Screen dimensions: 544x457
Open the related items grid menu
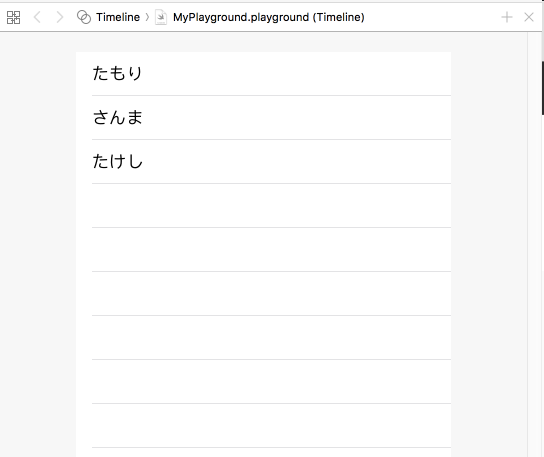tap(14, 17)
